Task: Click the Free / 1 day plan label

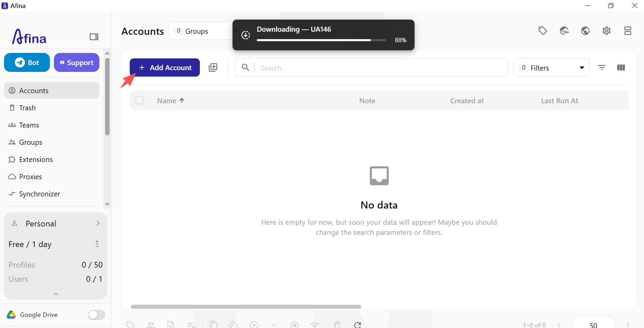Action: click(x=30, y=244)
